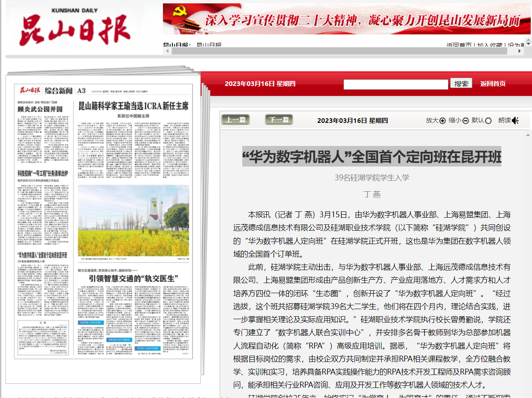Click the 放大 zoom-in plus icon
Image resolution: width=532 pixels, height=398 pixels.
(442, 121)
